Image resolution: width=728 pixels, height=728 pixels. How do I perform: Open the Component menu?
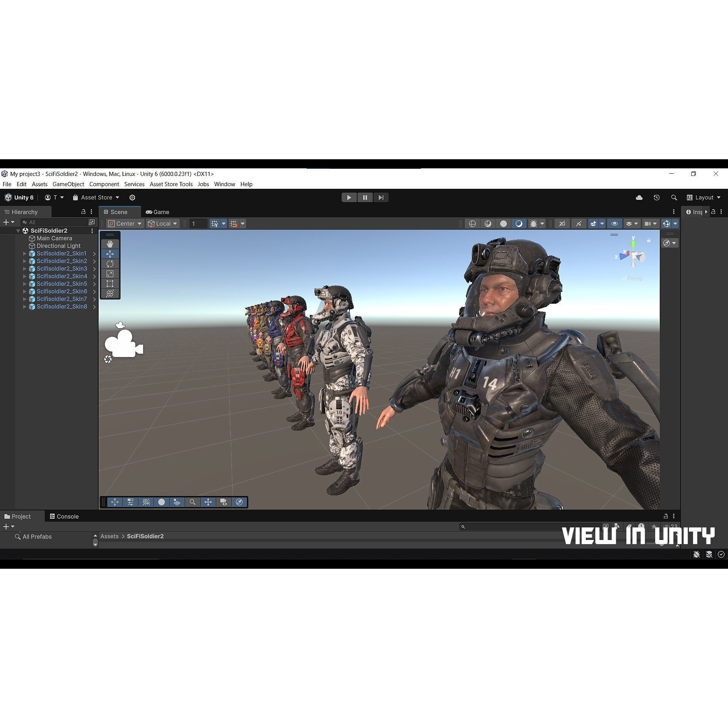click(104, 184)
